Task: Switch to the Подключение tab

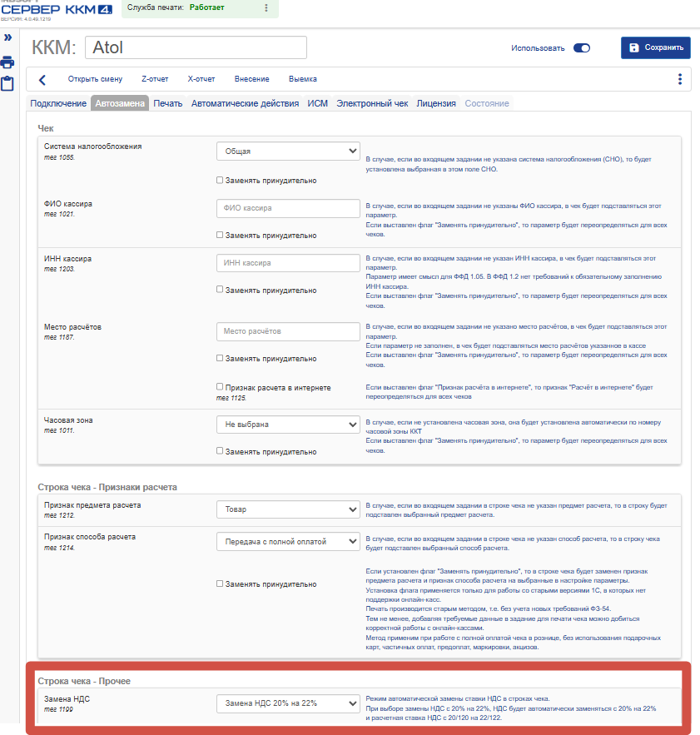Action: tap(58, 103)
